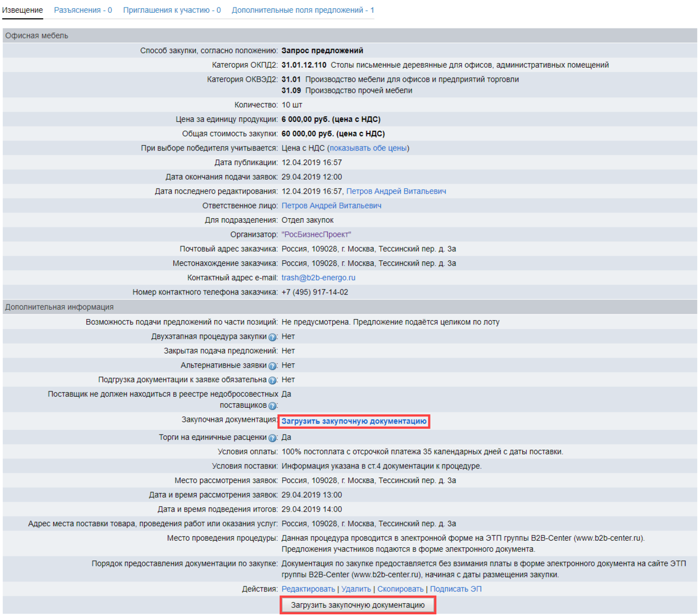Click Удалить action link
Viewport: 700px width, 616px height.
click(x=356, y=589)
